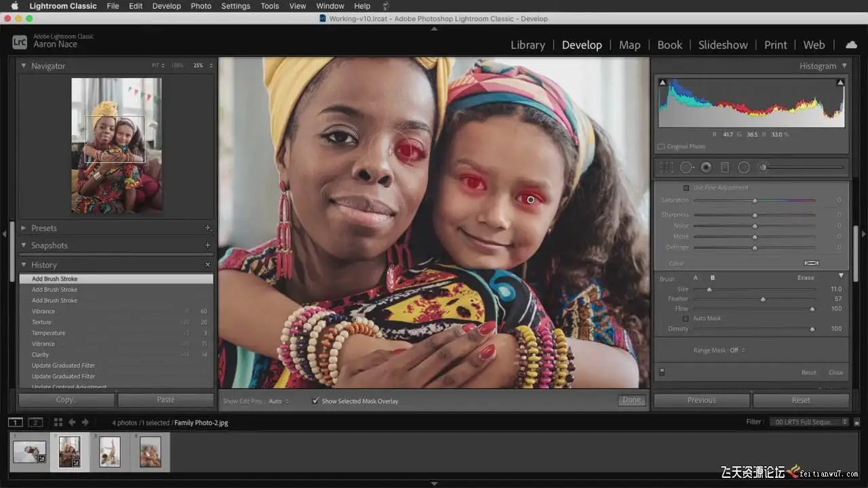Click the selected brush pin on the eye
868x488 pixels.
click(x=530, y=199)
